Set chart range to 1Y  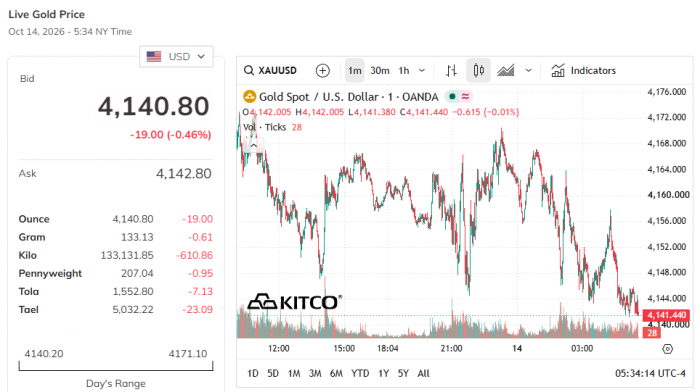383,373
